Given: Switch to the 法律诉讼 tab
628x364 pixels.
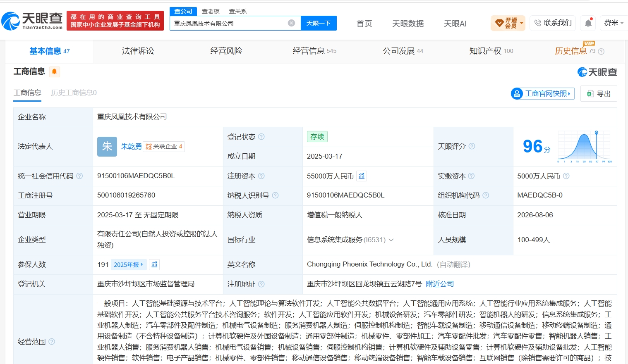Looking at the screenshot, I should [138, 51].
